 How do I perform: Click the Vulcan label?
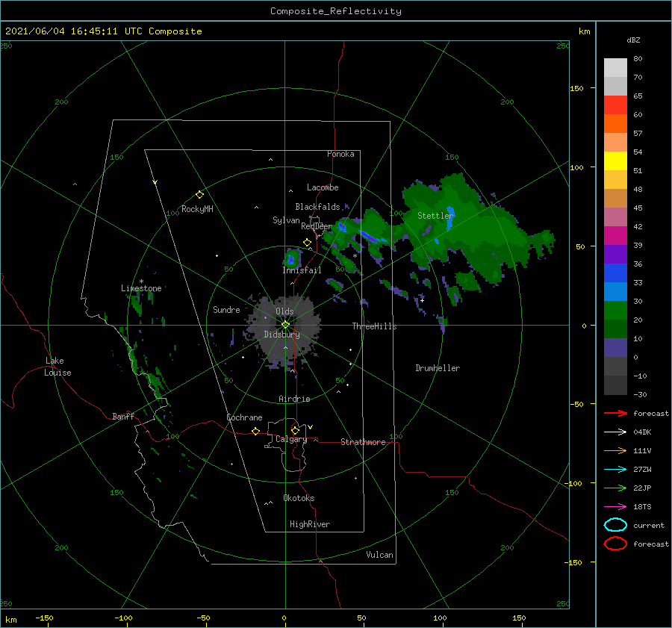coord(380,555)
